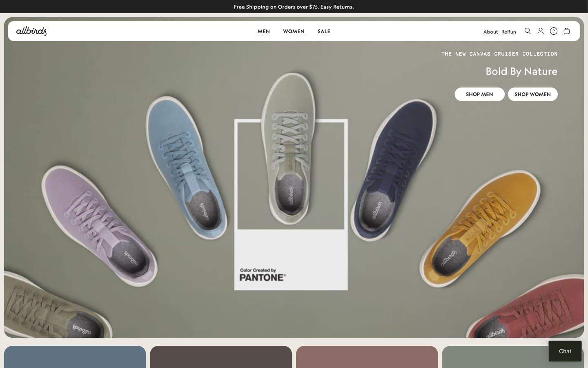588x368 pixels.
Task: Click the Bold By Nature headline
Action: (521, 71)
